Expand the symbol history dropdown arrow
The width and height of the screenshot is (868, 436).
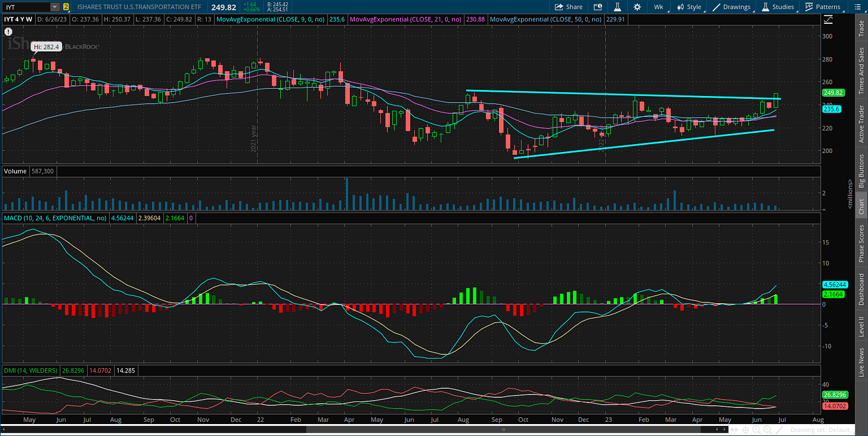(55, 7)
